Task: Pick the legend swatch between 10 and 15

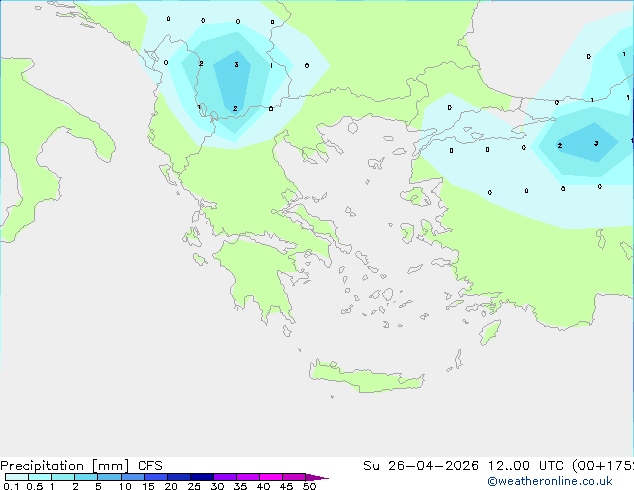Action: (x=133, y=477)
